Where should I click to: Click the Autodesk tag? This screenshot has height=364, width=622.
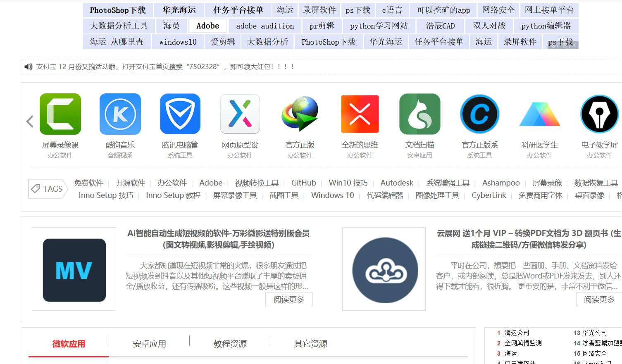click(397, 183)
